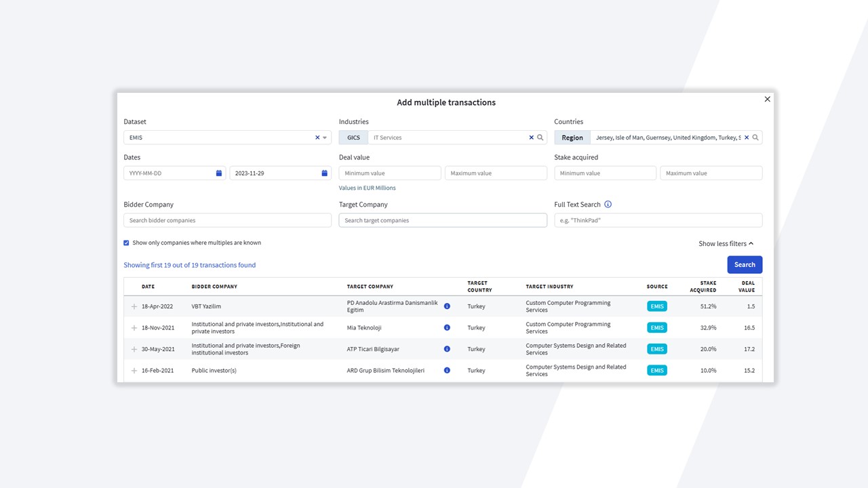Click the Full Text Search info icon
This screenshot has height=488, width=868.
(608, 205)
